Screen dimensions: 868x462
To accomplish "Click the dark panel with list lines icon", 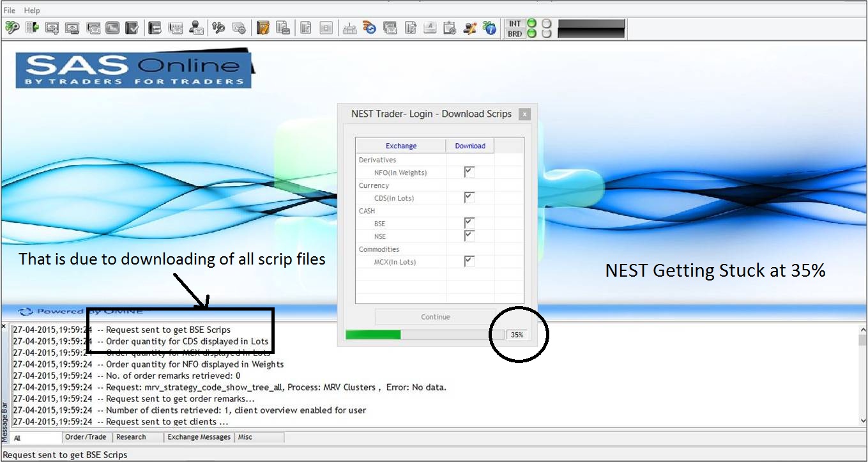I will [155, 28].
